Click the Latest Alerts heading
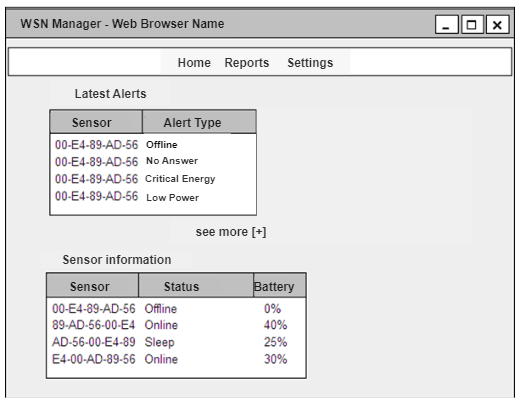 click(x=110, y=94)
